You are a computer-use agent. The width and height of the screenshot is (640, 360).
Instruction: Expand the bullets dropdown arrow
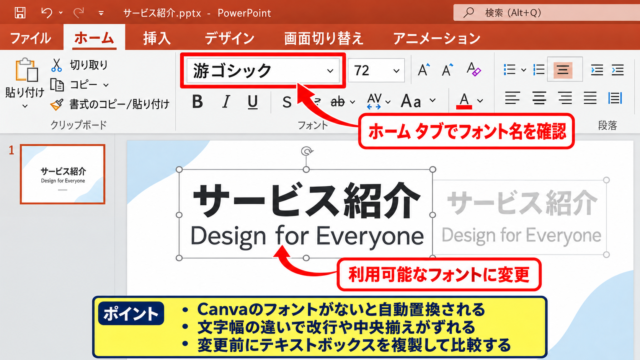523,70
